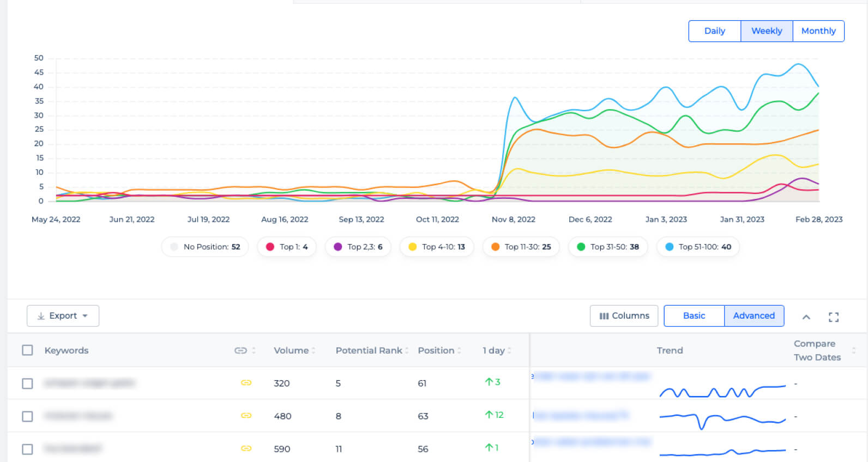Viewport: 868px width, 462px height.
Task: Open the Columns settings
Action: coord(624,316)
